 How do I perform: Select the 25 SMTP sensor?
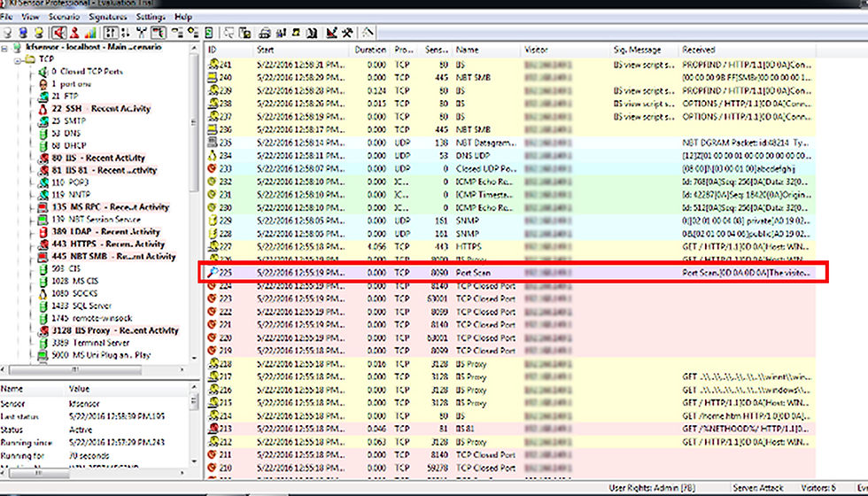69,120
